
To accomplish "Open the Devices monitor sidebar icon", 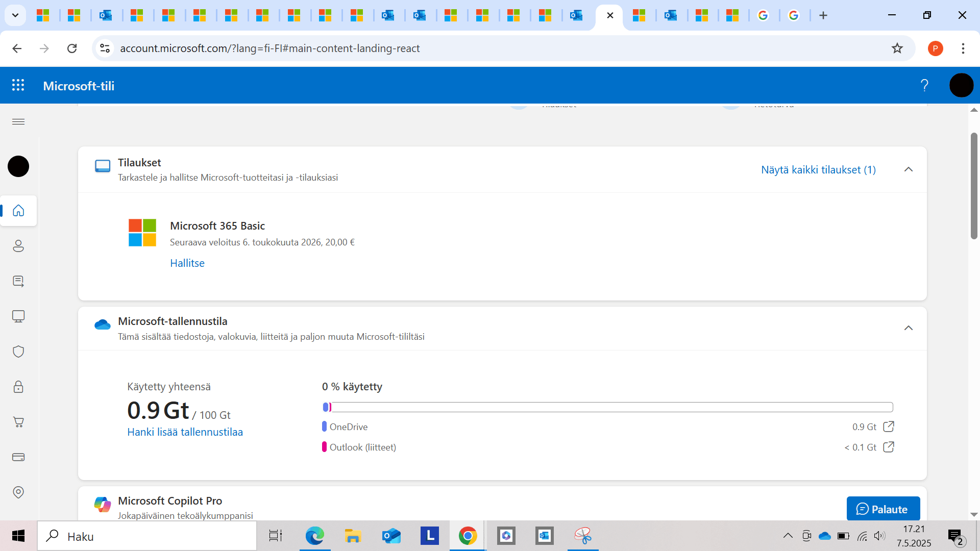I will pyautogui.click(x=18, y=316).
